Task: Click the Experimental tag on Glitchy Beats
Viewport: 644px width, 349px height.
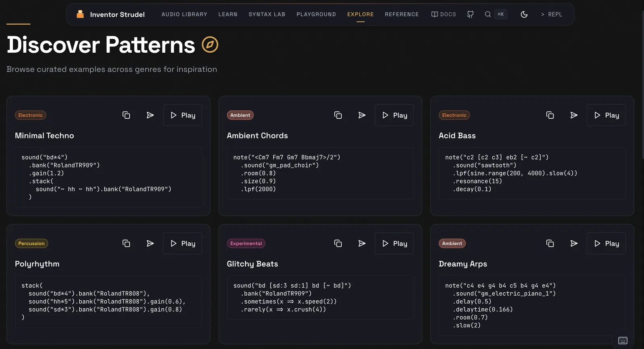Action: pyautogui.click(x=246, y=244)
